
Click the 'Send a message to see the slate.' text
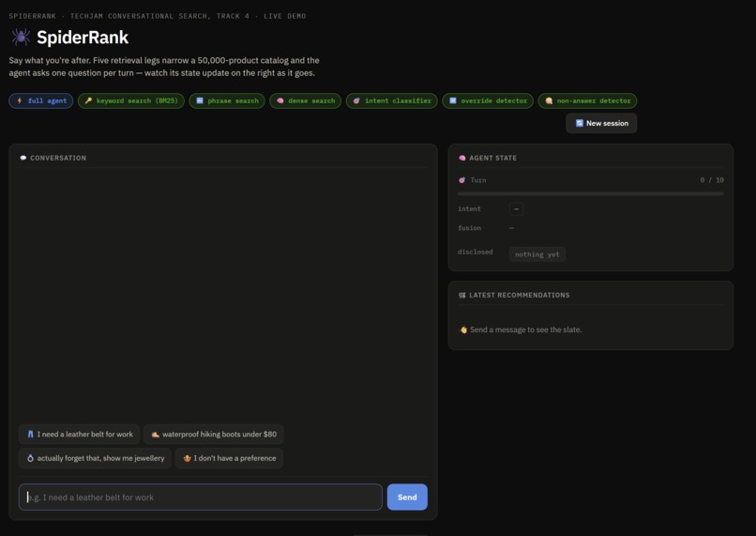tap(525, 330)
